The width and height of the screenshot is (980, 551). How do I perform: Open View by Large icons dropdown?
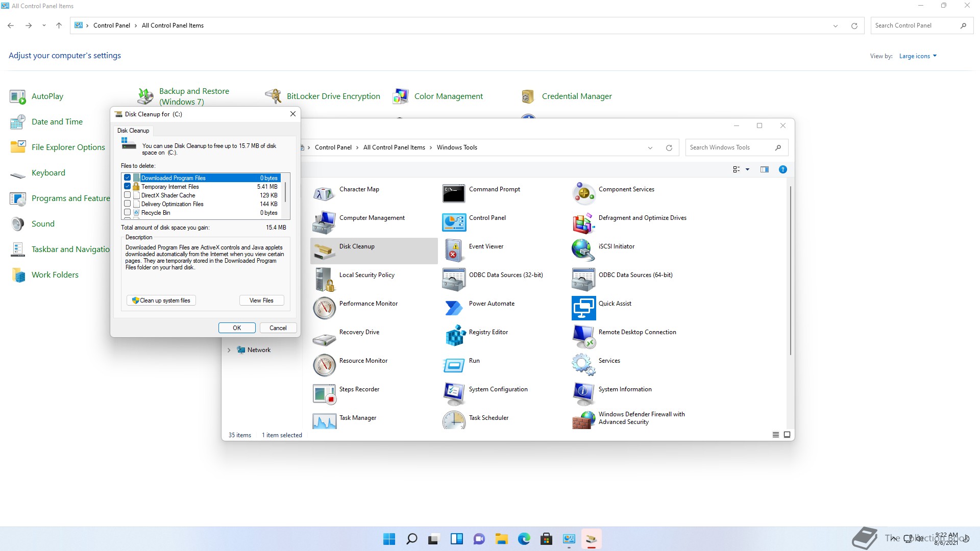pos(918,56)
